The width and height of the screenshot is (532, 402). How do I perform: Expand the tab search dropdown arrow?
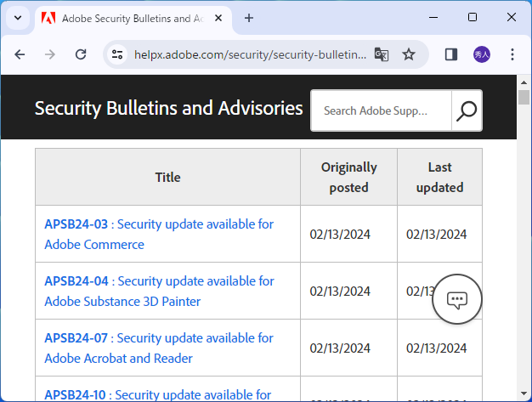pos(17,17)
